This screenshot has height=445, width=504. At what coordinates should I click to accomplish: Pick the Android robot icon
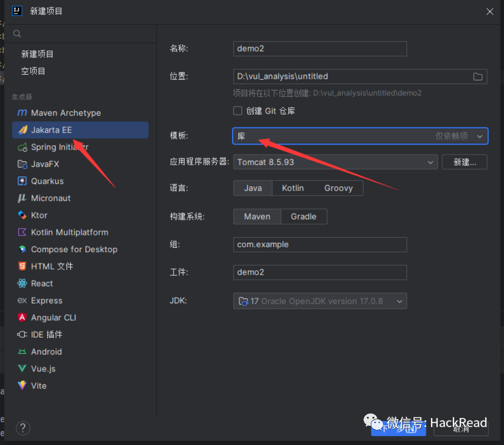[x=22, y=351]
